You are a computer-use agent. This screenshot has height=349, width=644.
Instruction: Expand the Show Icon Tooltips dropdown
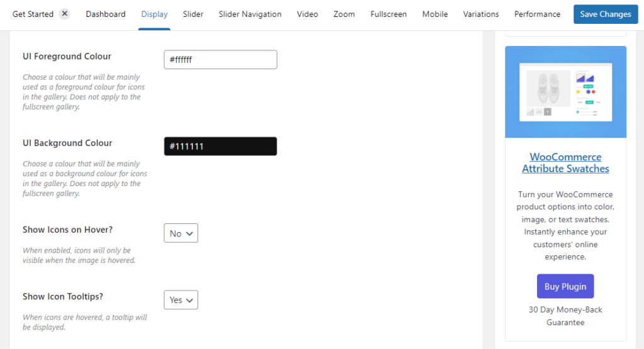pyautogui.click(x=181, y=300)
